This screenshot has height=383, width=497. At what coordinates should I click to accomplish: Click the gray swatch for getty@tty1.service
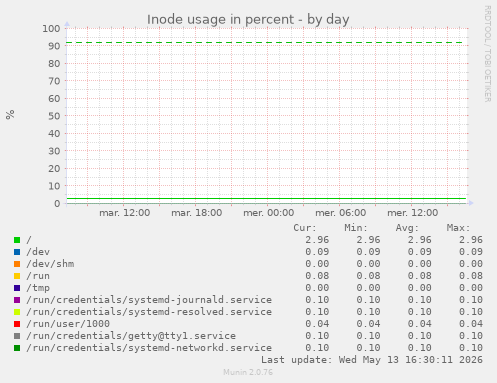click(17, 336)
